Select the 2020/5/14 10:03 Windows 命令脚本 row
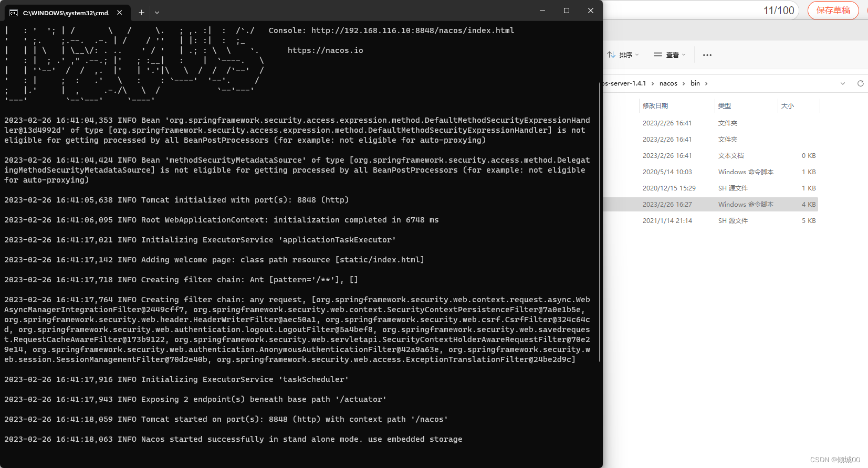 (x=710, y=172)
